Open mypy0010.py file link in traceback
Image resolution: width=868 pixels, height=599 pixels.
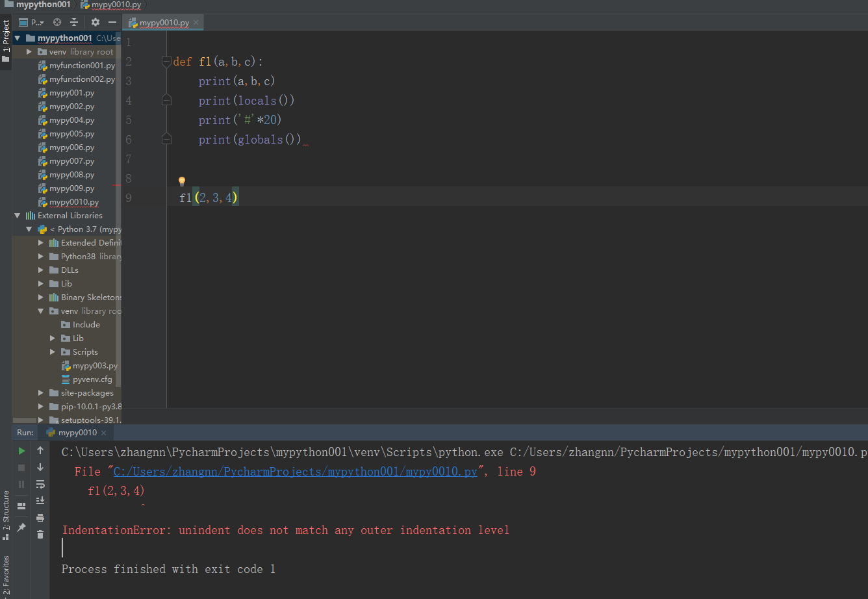(x=296, y=472)
